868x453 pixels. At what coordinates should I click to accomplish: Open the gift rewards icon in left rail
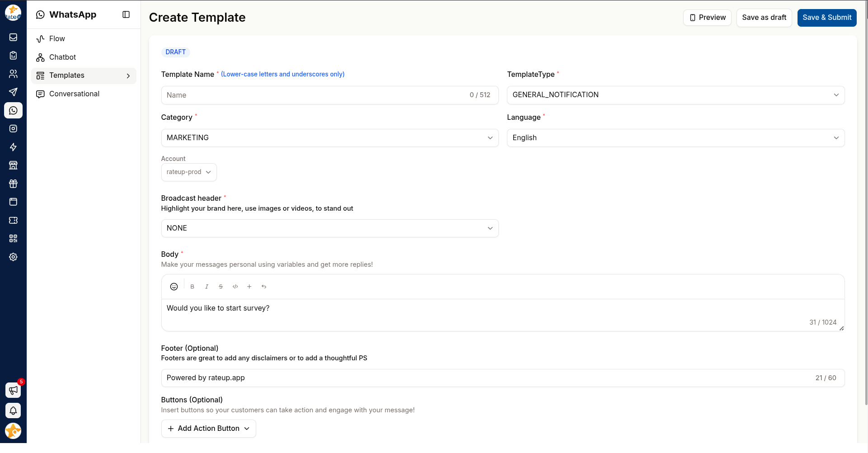tap(13, 184)
